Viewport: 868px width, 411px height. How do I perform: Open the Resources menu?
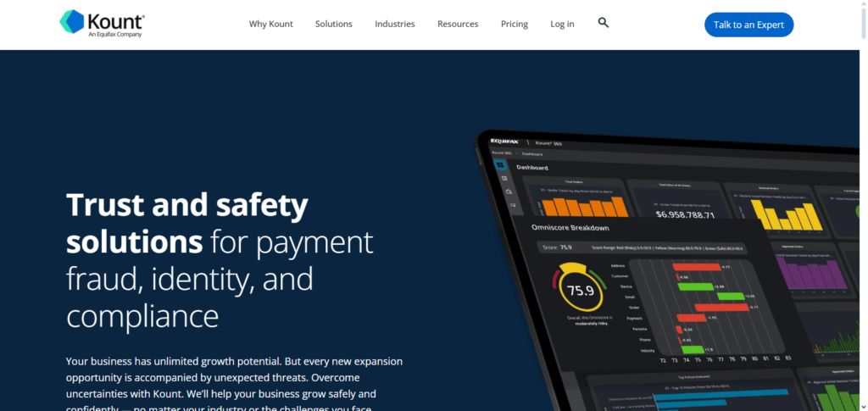point(458,24)
